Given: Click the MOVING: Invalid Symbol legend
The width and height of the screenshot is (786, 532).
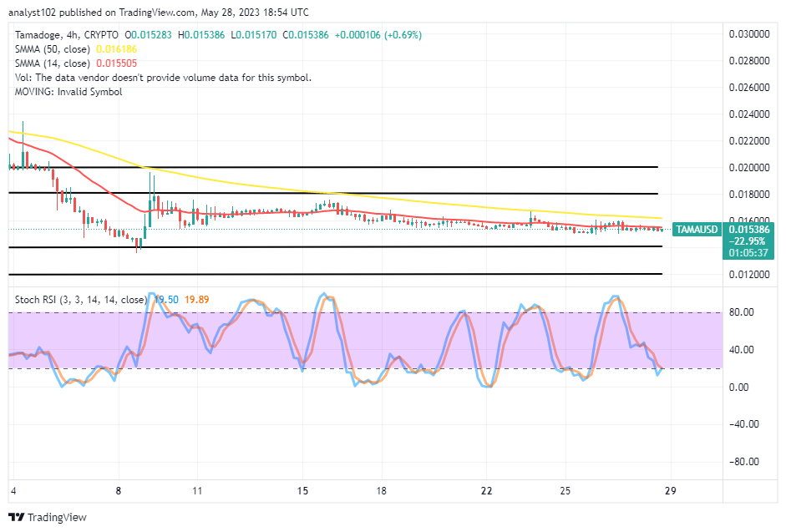Looking at the screenshot, I should click(68, 92).
